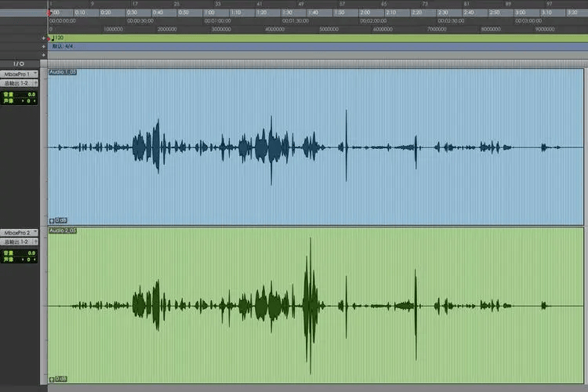Click the plus icon on the tempo ruler

44,38
